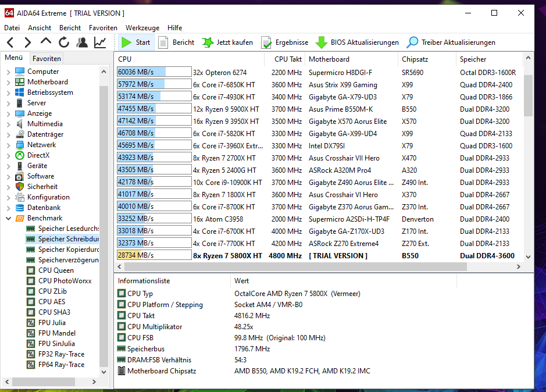546x392 pixels.
Task: Select the FP64 Ray-Trace benchmark
Action: coord(56,365)
